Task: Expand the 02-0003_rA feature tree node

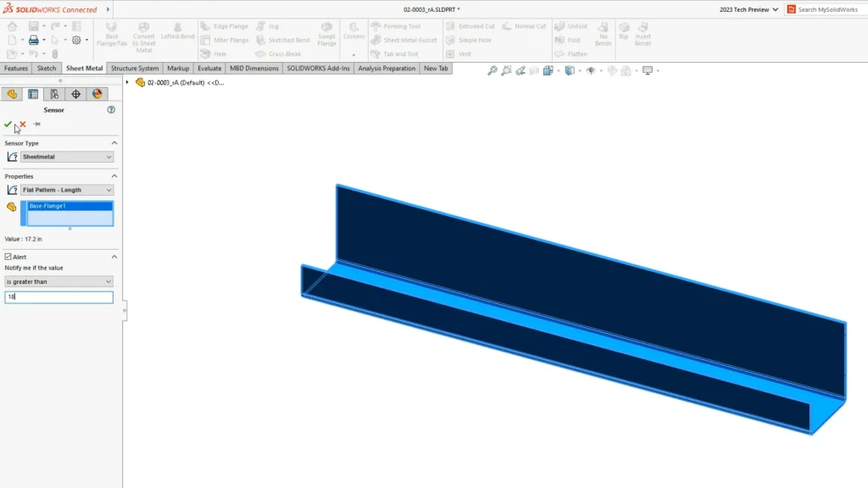Action: tap(127, 82)
